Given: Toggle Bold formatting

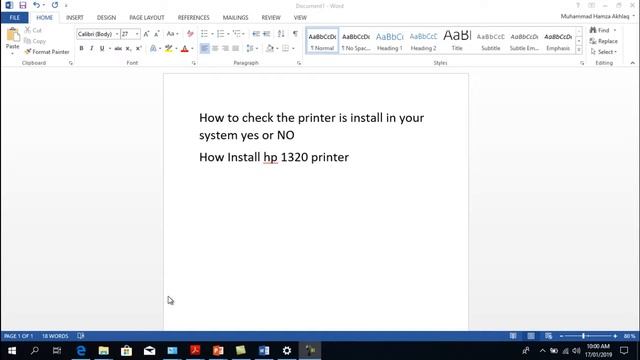Looking at the screenshot, I should (81, 49).
